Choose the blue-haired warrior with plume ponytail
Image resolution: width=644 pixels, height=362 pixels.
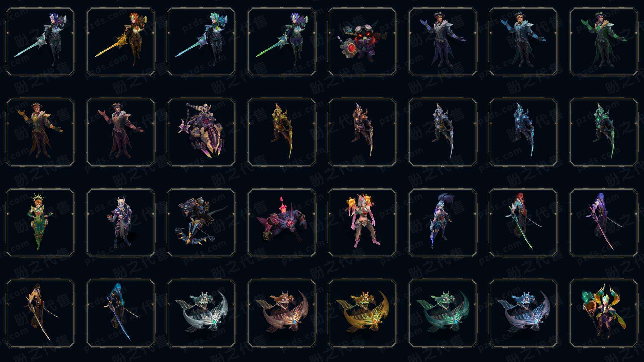click(443, 223)
